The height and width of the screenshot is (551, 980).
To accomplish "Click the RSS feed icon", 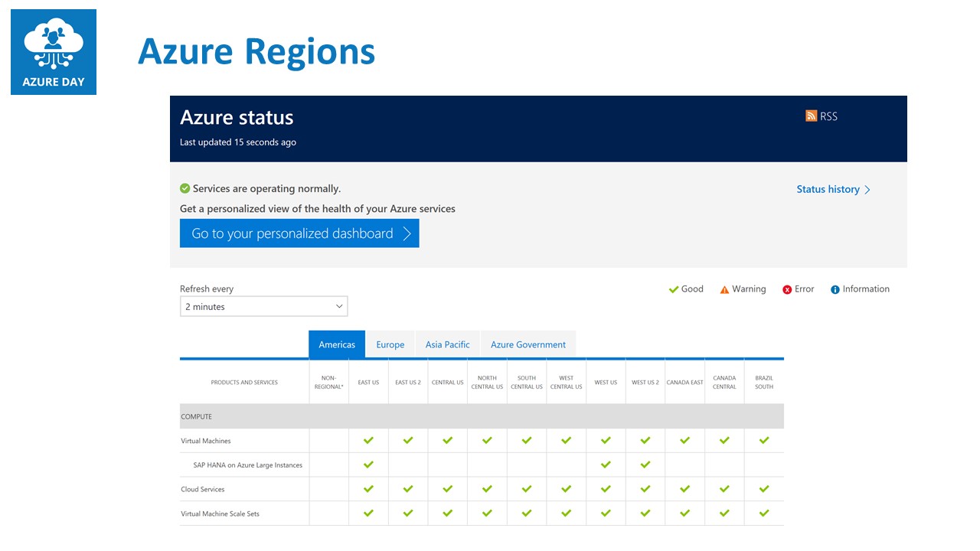I will click(812, 116).
